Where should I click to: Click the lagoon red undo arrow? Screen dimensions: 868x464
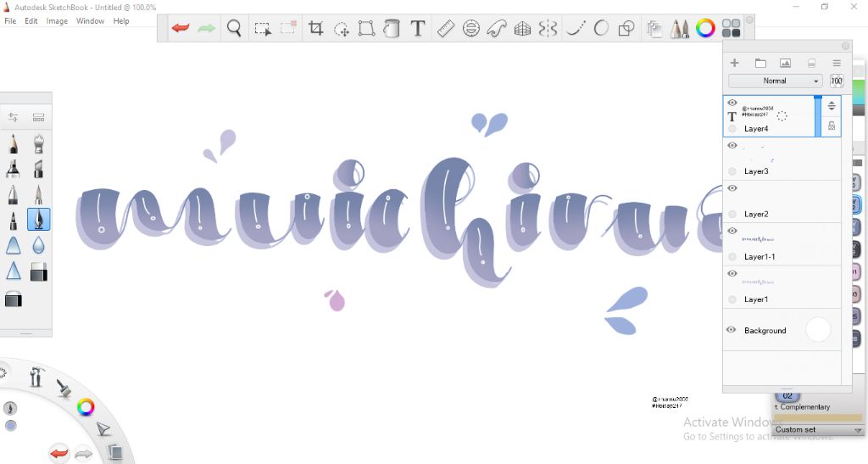pyautogui.click(x=59, y=454)
